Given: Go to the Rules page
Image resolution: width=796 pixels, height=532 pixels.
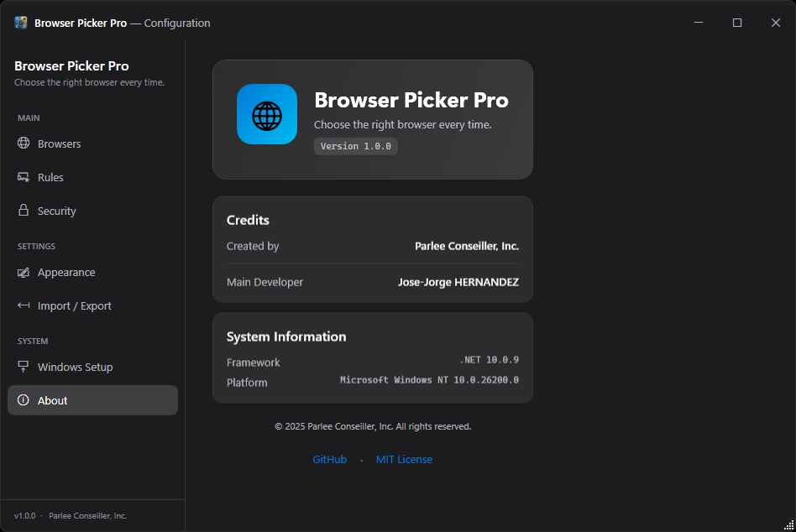Looking at the screenshot, I should click(93, 177).
